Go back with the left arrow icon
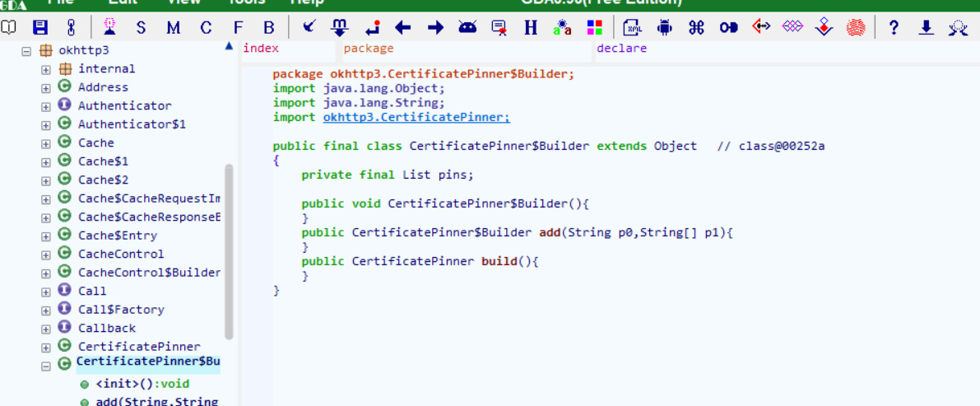Image resolution: width=980 pixels, height=406 pixels. (403, 27)
